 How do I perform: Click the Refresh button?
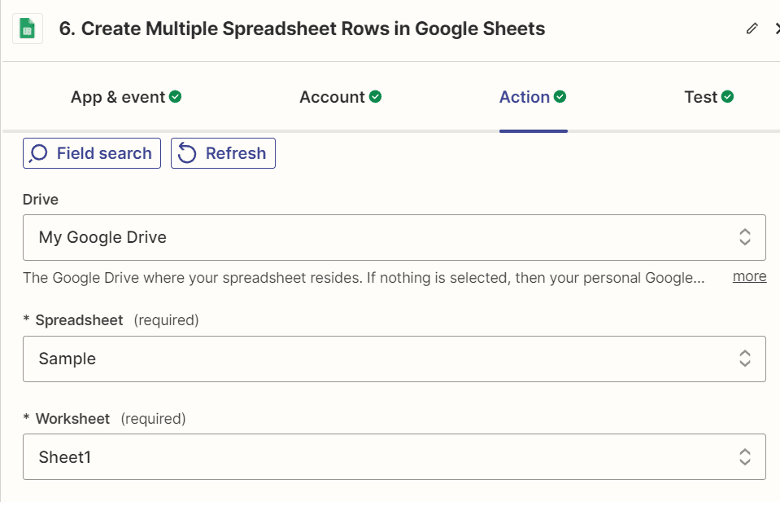(223, 153)
